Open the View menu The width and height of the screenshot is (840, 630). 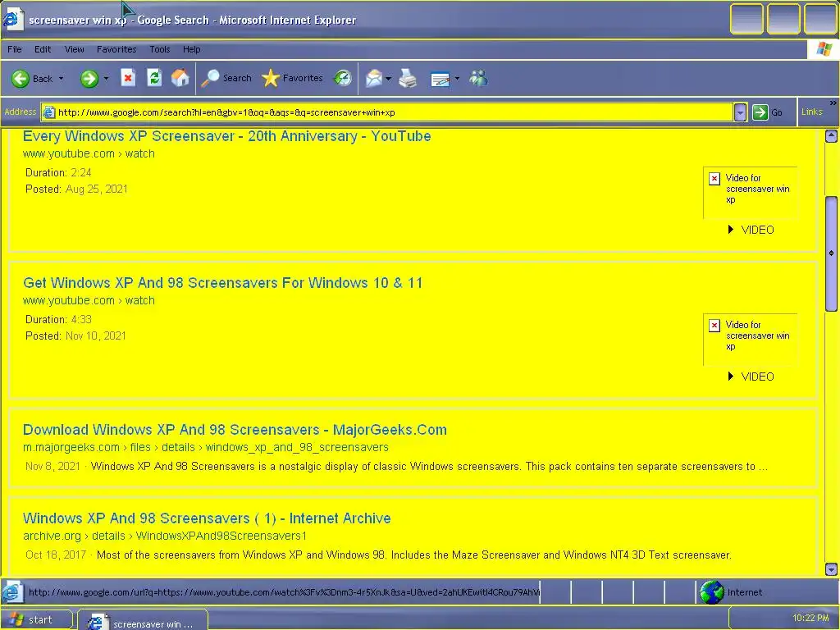tap(74, 49)
